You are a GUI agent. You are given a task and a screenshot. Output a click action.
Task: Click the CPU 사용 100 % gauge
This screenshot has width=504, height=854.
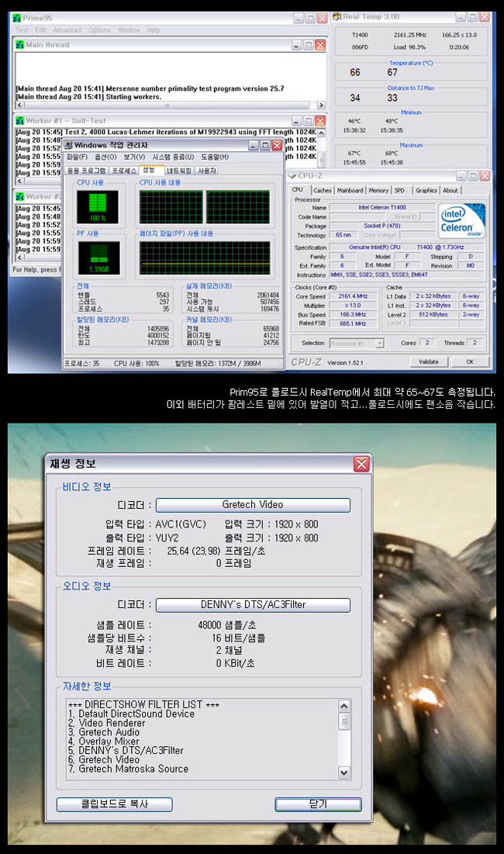click(98, 207)
